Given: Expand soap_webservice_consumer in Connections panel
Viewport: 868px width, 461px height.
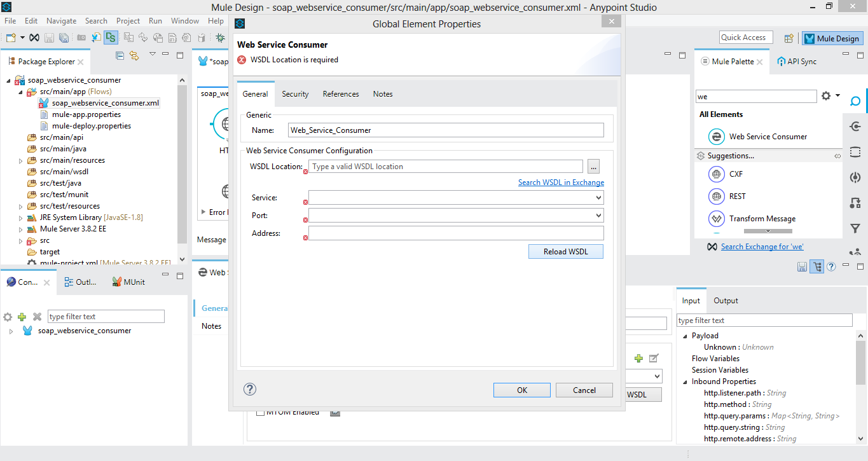Looking at the screenshot, I should 11,331.
